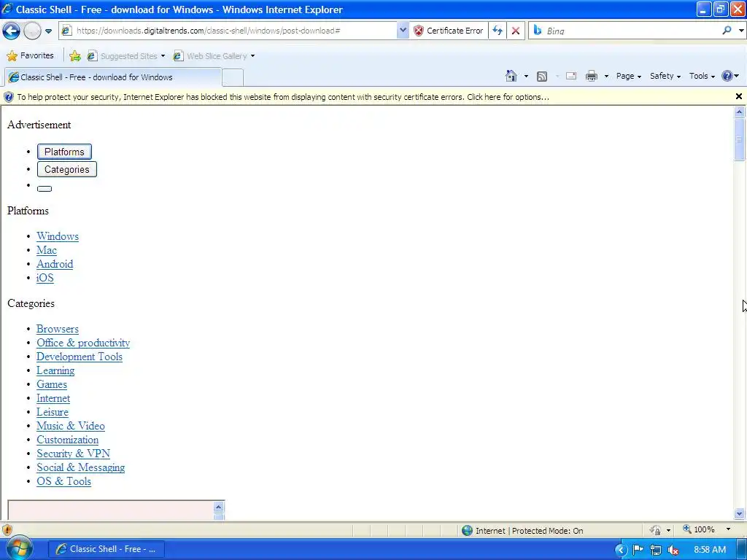Viewport: 747px width, 560px height.
Task: Open the Mac platform link
Action: (47, 250)
